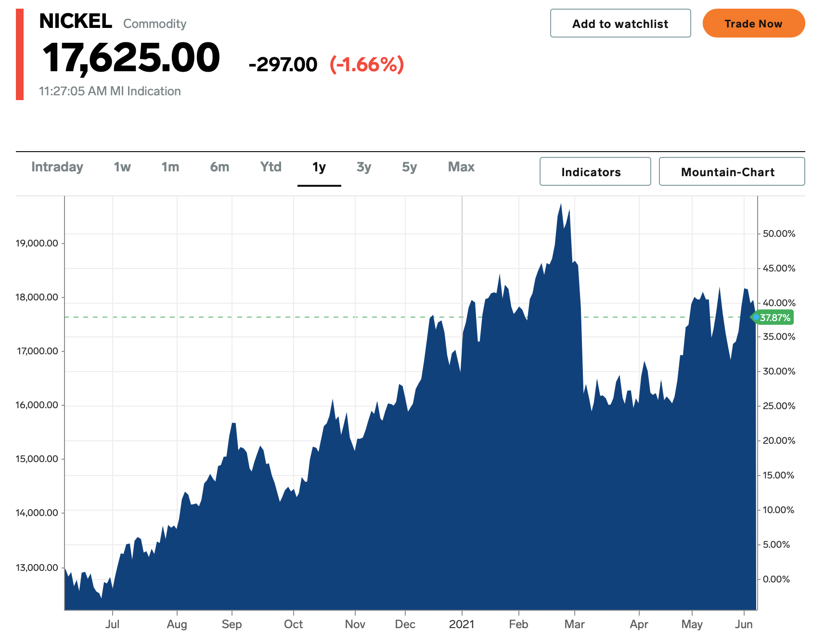
Task: Click the 50.00% right axis label
Action: point(779,233)
